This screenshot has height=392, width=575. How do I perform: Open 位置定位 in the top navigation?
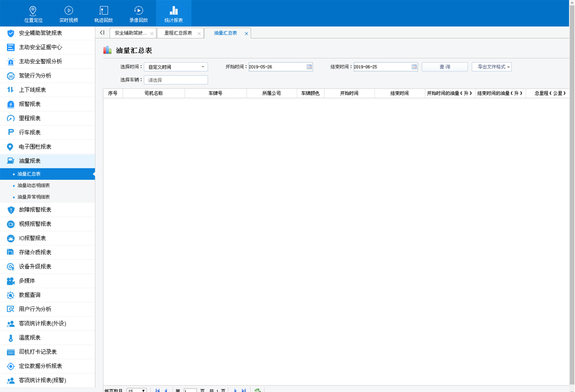click(33, 13)
